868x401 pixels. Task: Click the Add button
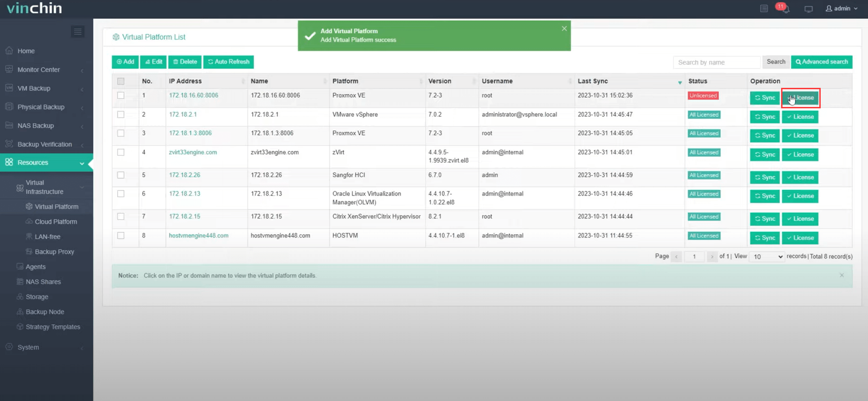[x=125, y=62]
